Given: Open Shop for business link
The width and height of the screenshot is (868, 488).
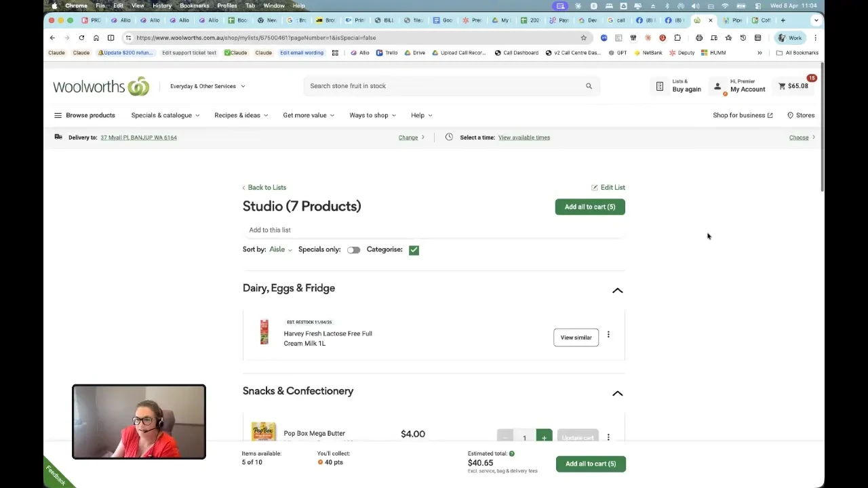Looking at the screenshot, I should point(743,115).
